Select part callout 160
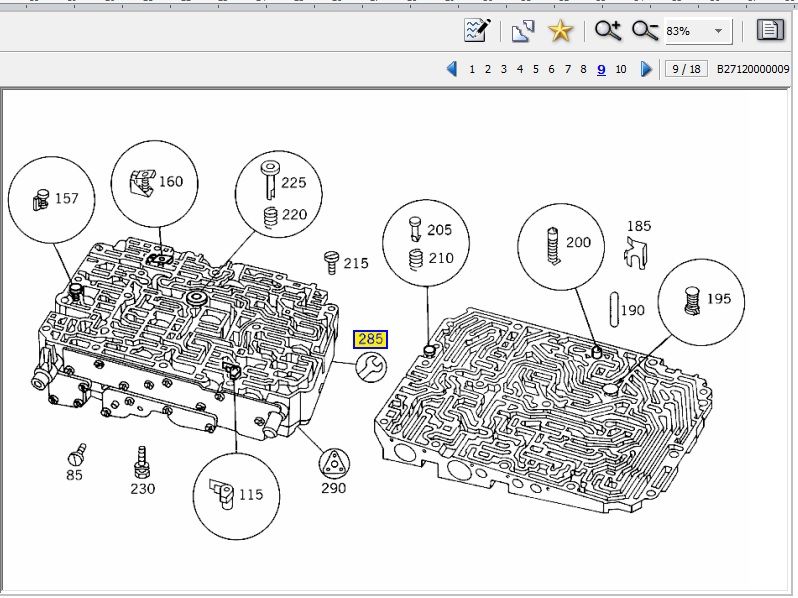 pyautogui.click(x=171, y=181)
